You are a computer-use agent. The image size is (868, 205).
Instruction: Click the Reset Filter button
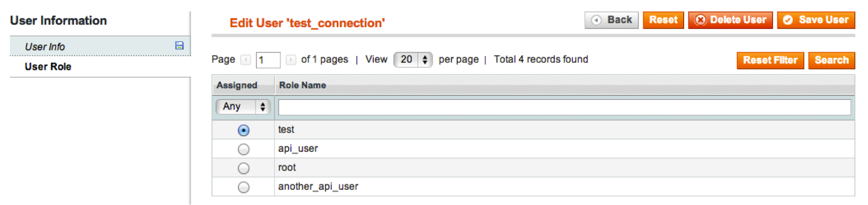click(770, 60)
